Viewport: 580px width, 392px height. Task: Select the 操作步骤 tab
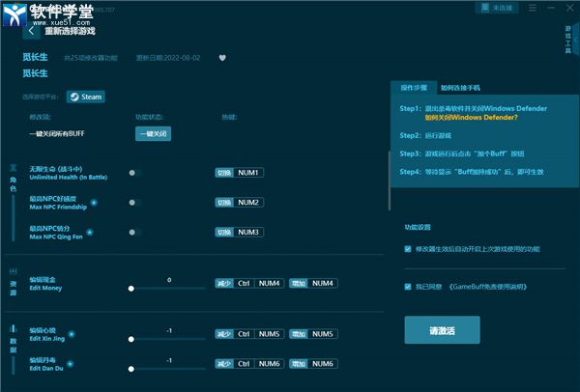pos(415,87)
